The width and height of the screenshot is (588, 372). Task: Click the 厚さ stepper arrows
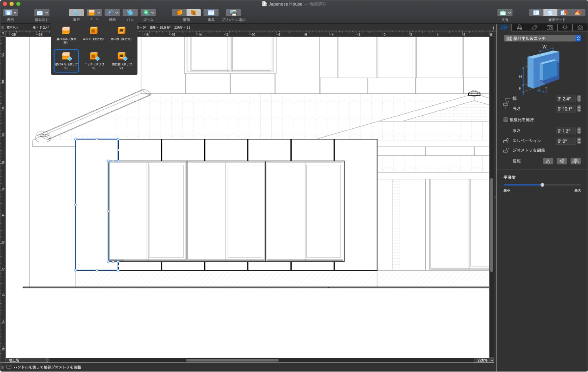(x=579, y=130)
